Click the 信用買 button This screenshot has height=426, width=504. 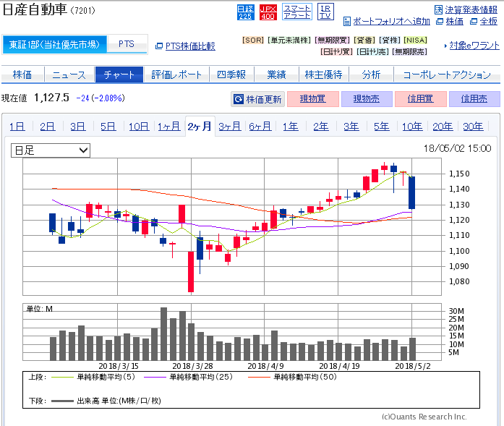pyautogui.click(x=420, y=99)
